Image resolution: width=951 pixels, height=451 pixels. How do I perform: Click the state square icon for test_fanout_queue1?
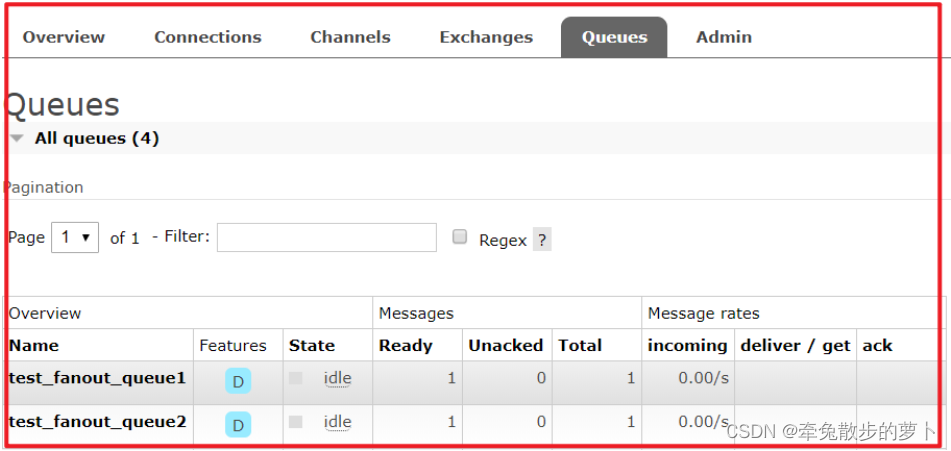click(x=295, y=378)
